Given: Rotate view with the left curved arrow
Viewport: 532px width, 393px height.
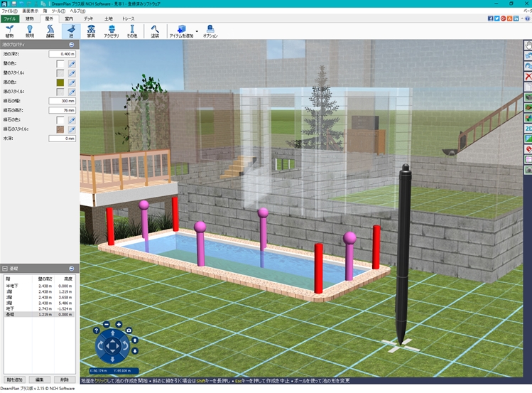Looking at the screenshot, I should [100, 346].
